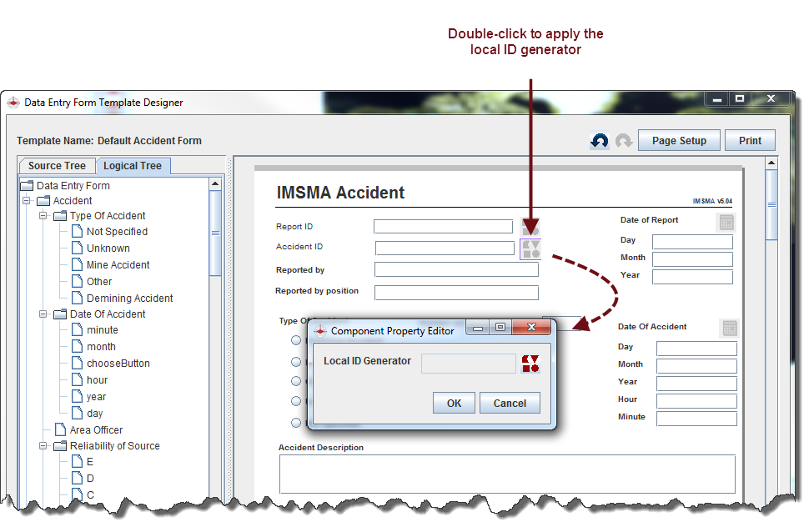Collapse the Date Of Accident tree node
809x532 pixels.
coord(43,314)
